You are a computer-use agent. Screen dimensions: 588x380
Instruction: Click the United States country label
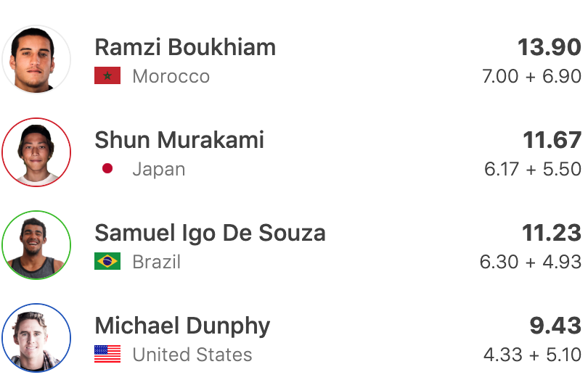pos(192,355)
